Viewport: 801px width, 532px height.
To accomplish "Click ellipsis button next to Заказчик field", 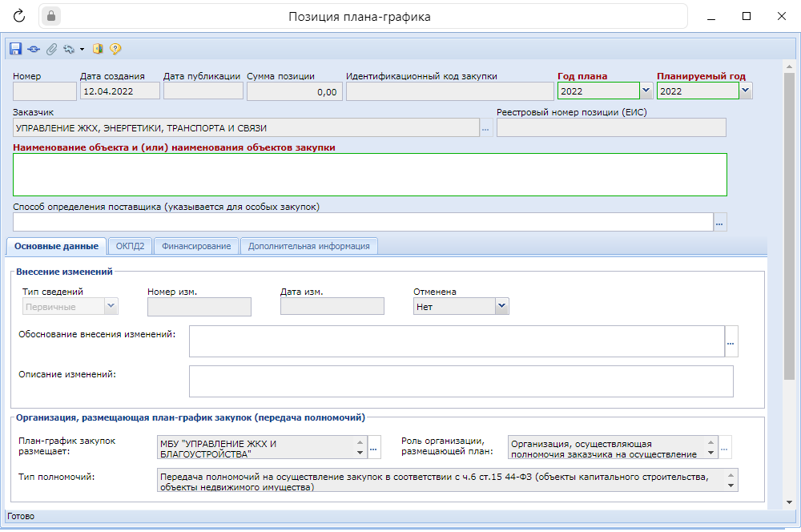I will (486, 128).
